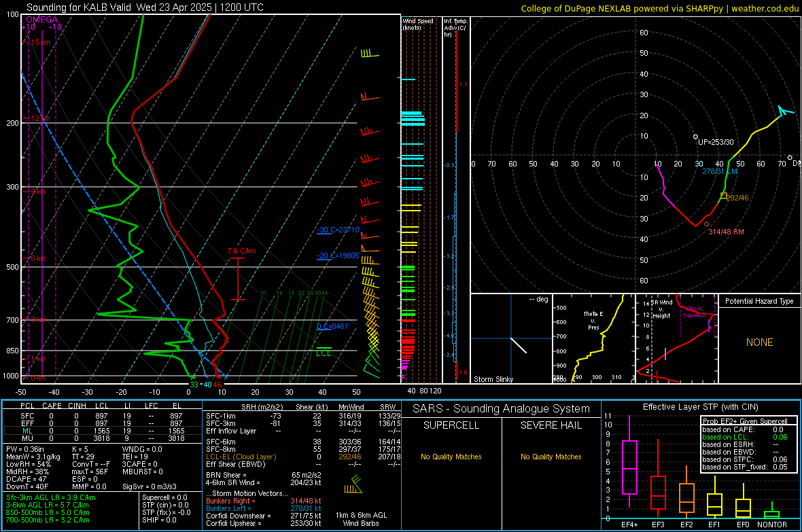Click the 1km & 6km AGL wind barb icon
The width and height of the screenshot is (802, 532).
coord(353,484)
